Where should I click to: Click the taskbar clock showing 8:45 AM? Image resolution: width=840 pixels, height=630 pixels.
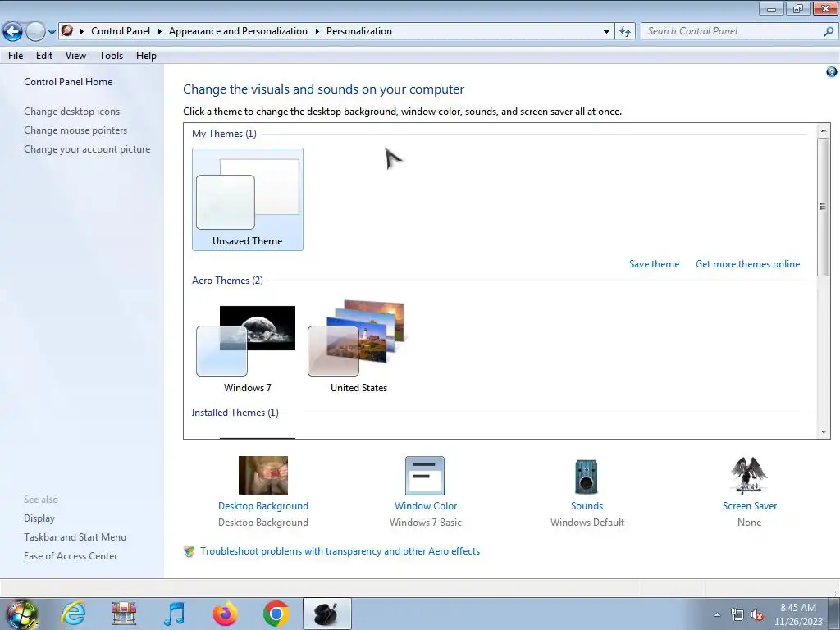(797, 614)
